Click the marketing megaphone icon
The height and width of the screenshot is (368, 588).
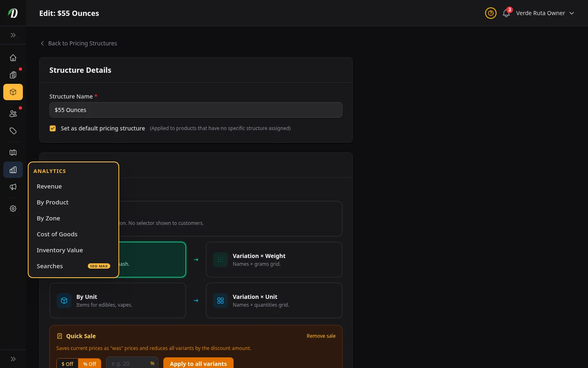(13, 187)
